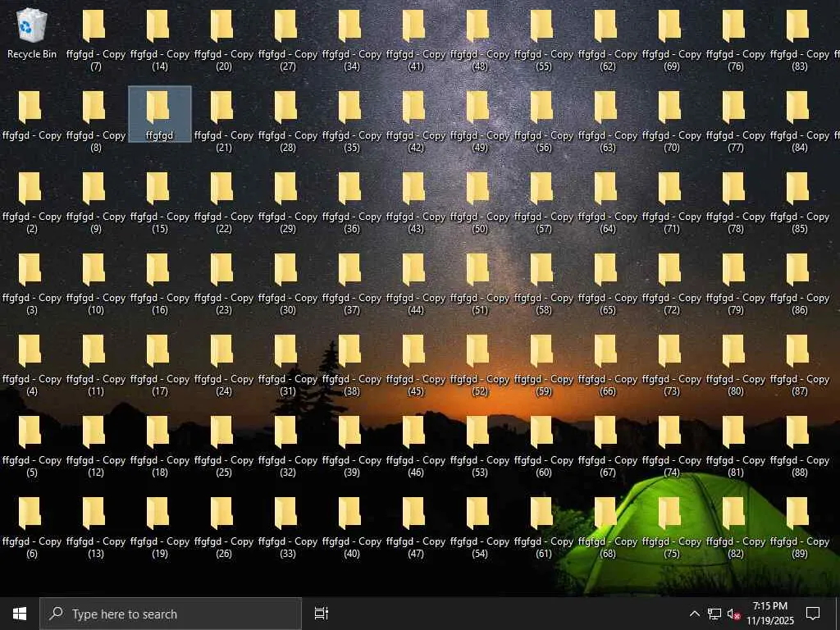840x630 pixels.
Task: Click the label ffgfgd - Copy (25)
Action: click(x=224, y=466)
